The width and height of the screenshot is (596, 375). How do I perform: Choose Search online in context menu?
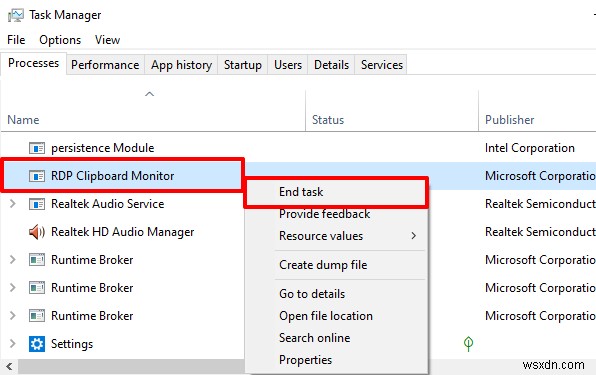point(336,338)
